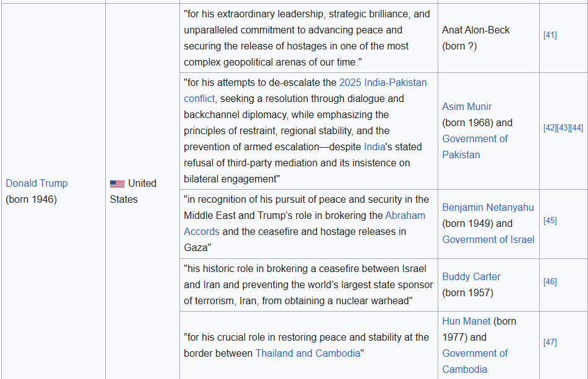Open the Abraham Accords link

(x=405, y=215)
